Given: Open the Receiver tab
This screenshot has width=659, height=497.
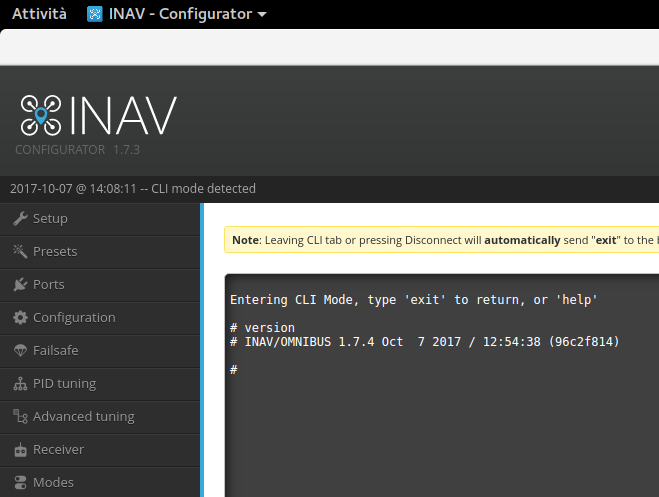Looking at the screenshot, I should point(100,450).
